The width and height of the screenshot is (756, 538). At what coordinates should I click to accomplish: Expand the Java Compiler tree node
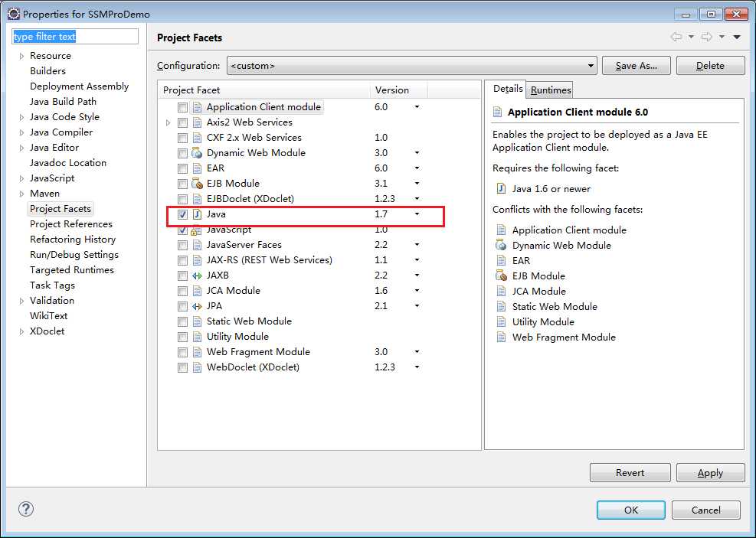(21, 132)
